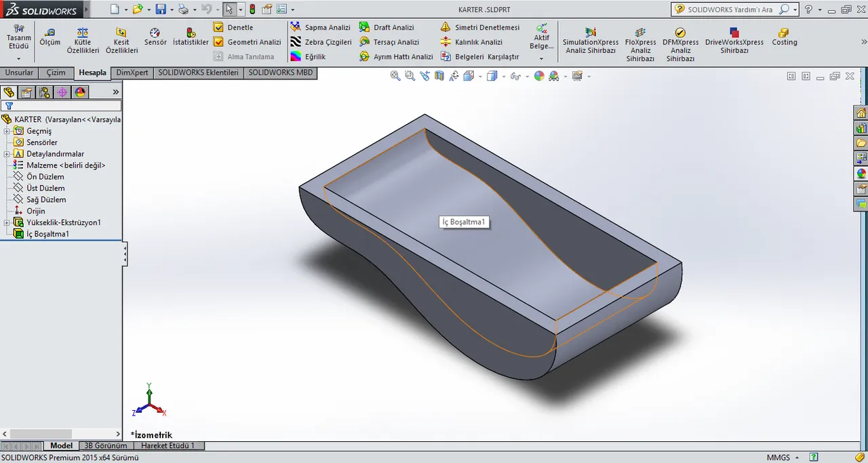Launch DriveWorksXpress Sihirbazı
Image resolution: width=868 pixels, height=463 pixels.
[x=734, y=41]
